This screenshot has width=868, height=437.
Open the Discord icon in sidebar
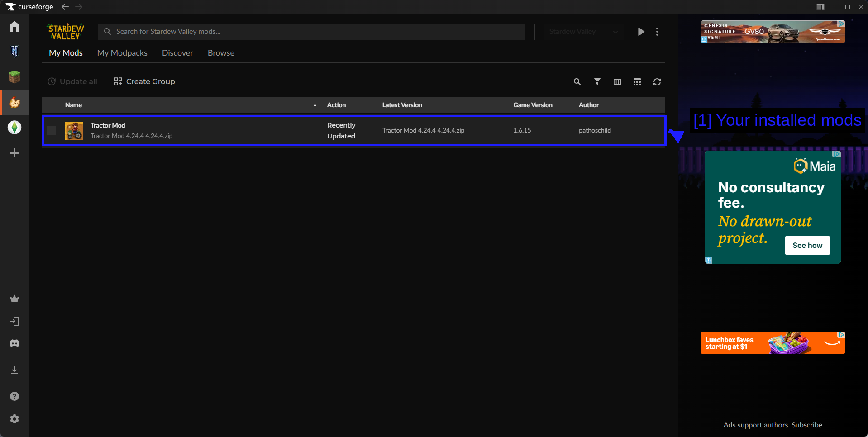click(x=14, y=343)
